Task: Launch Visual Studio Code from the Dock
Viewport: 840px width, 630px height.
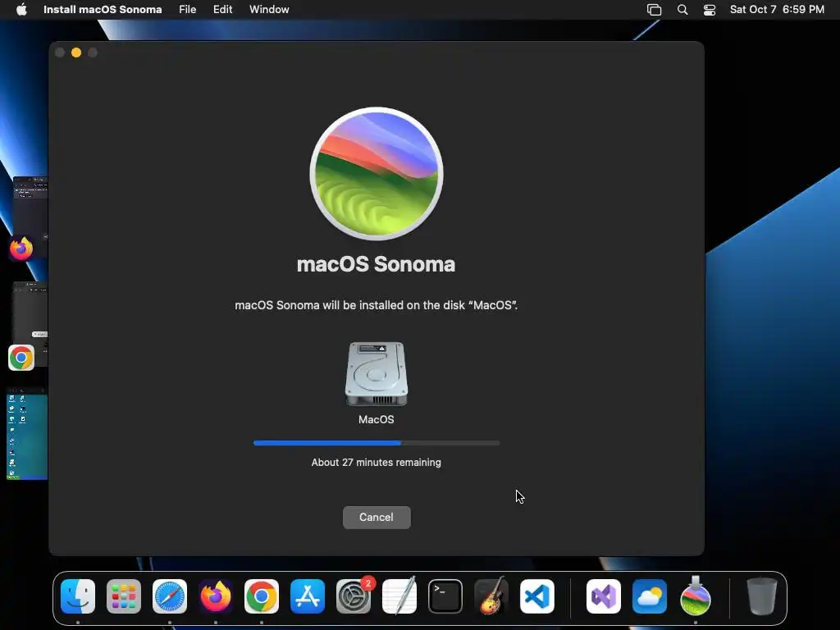Action: pyautogui.click(x=537, y=596)
